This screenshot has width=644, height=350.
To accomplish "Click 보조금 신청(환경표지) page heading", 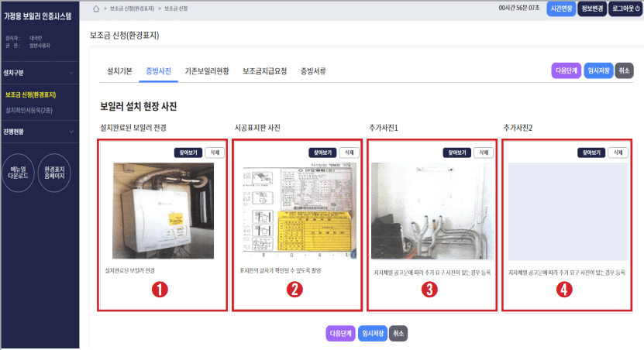I will (125, 36).
